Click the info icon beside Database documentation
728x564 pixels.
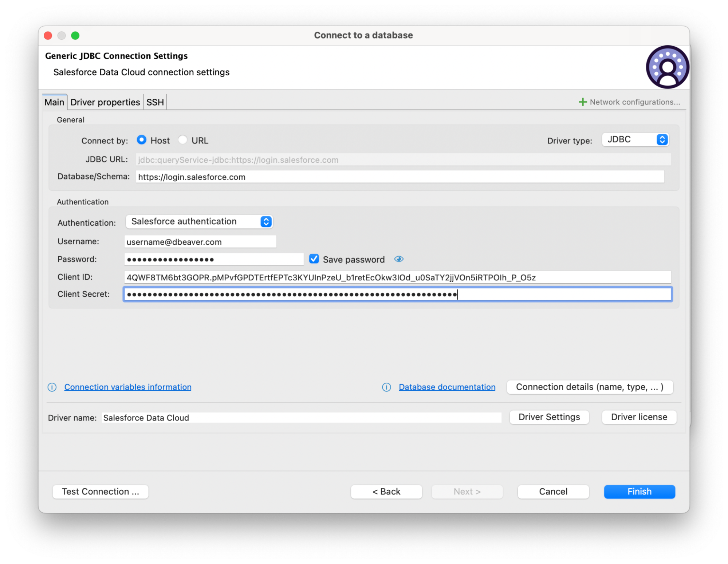386,387
